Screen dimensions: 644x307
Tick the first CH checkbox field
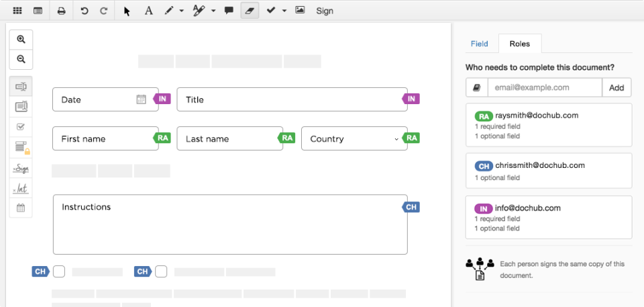point(59,271)
